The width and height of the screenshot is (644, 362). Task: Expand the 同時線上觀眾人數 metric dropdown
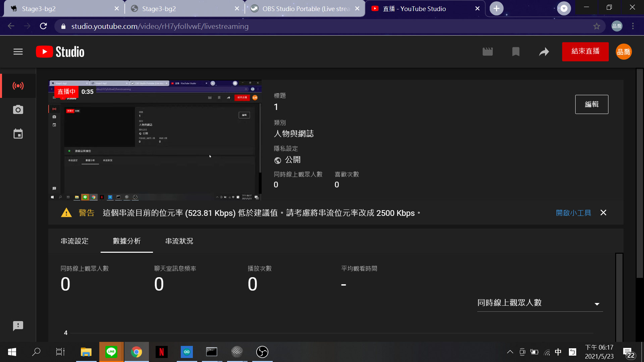tap(540, 303)
